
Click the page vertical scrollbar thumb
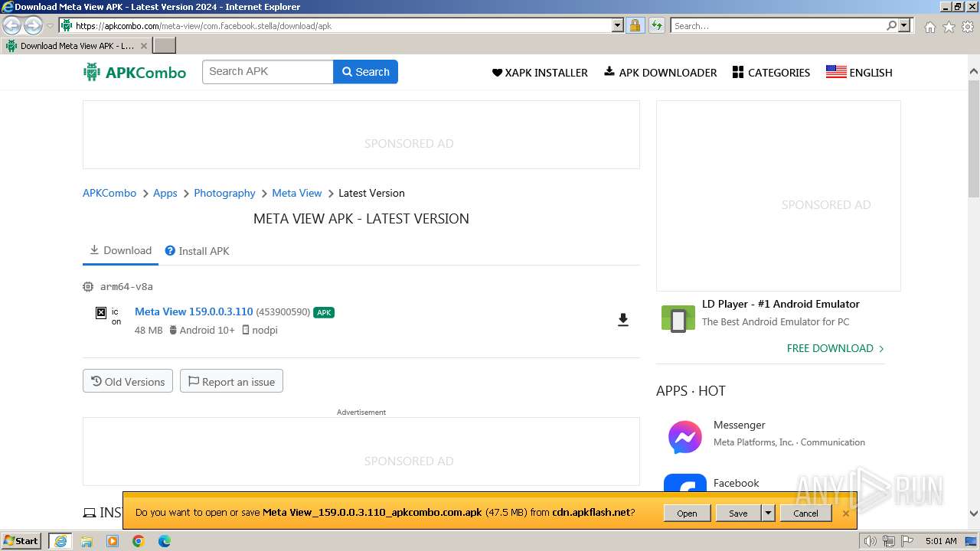pyautogui.click(x=974, y=138)
